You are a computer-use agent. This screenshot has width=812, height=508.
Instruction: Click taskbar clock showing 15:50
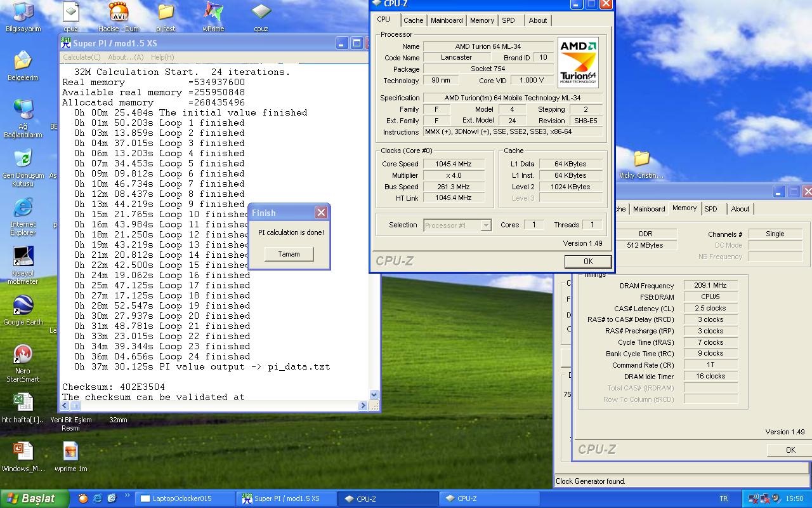pos(794,498)
